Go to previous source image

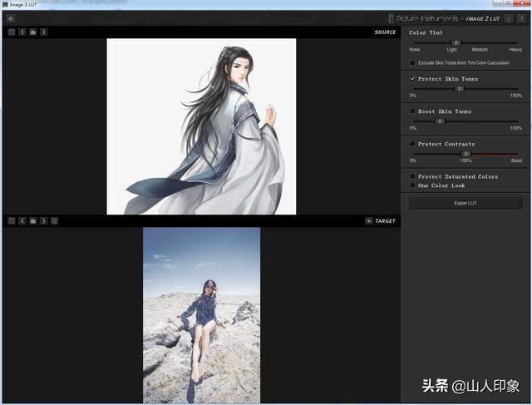22,32
